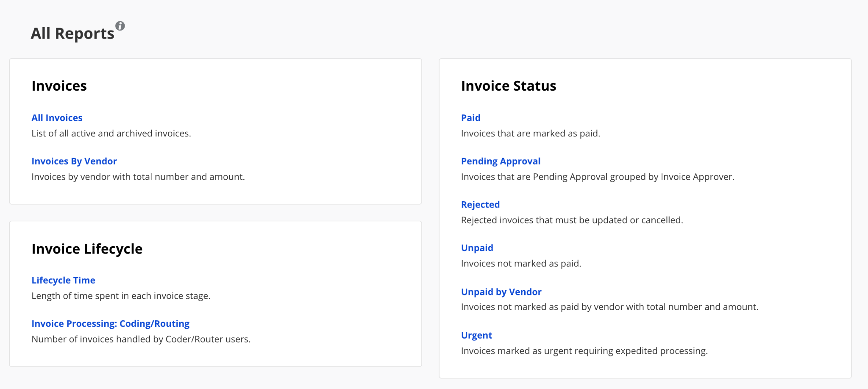
Task: Open the Unpaid by Vendor report
Action: tap(501, 292)
